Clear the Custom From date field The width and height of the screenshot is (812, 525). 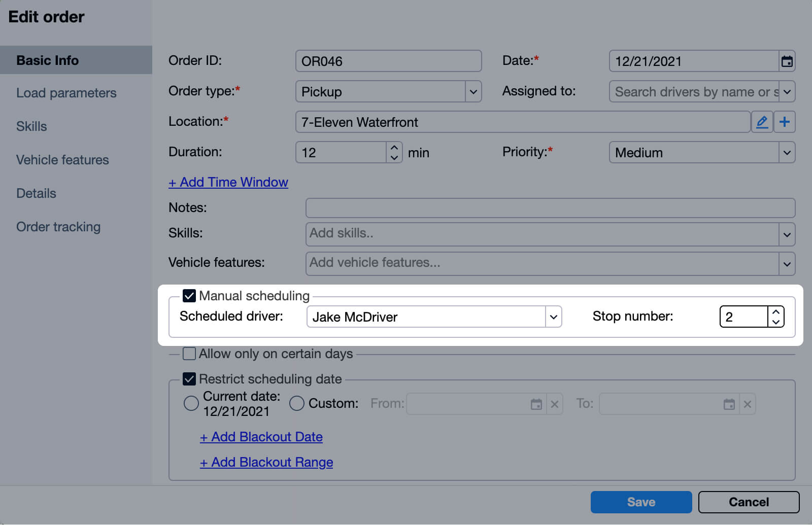(555, 404)
